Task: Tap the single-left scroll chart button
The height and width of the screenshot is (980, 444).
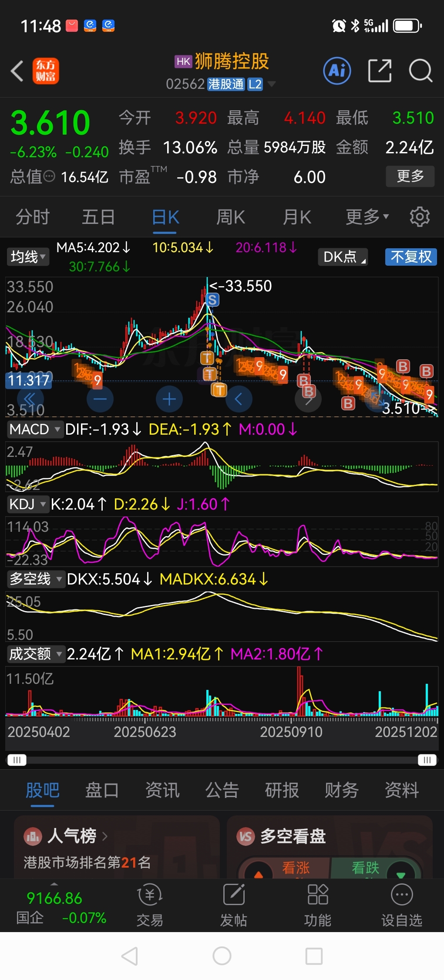Action: pos(239,399)
